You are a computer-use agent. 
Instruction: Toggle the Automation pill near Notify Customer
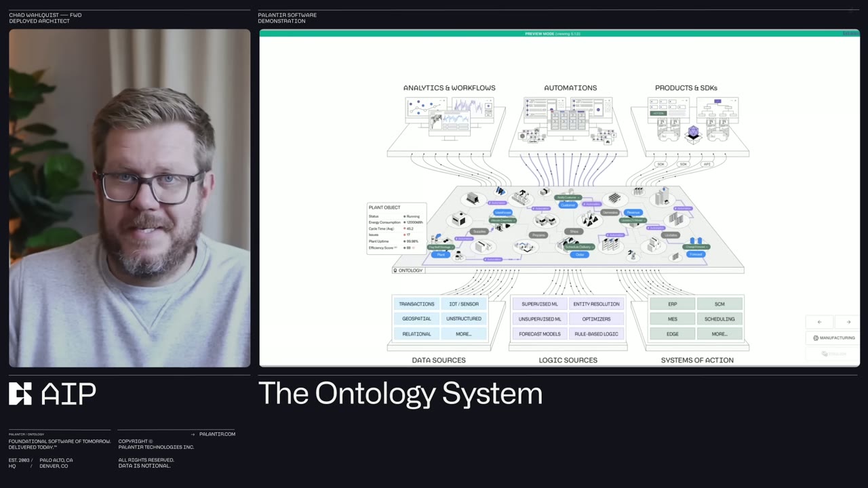[593, 204]
